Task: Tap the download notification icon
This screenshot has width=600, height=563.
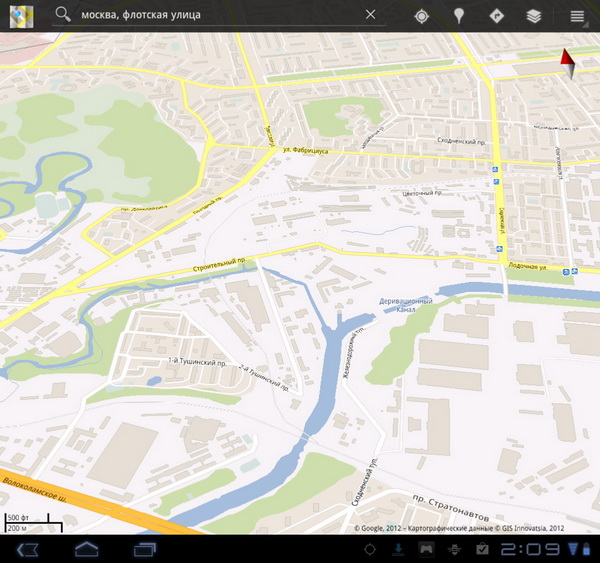Action: (x=398, y=549)
